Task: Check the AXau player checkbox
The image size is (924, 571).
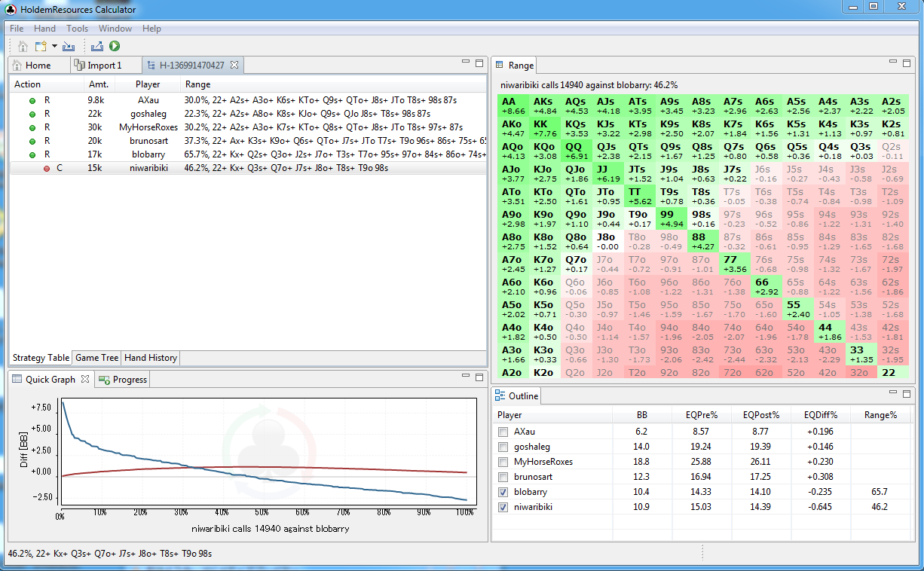Action: click(x=503, y=432)
